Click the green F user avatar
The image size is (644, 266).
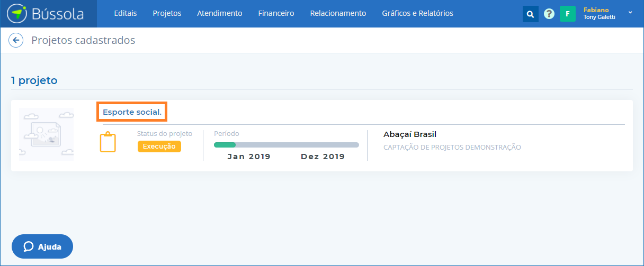[568, 14]
